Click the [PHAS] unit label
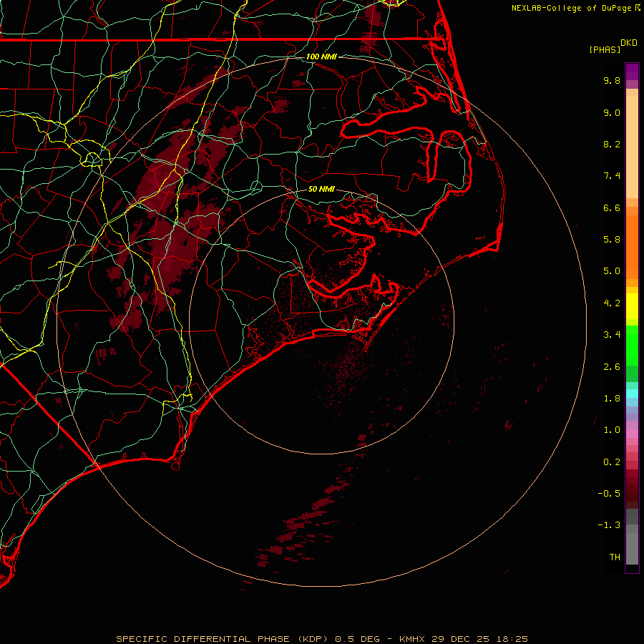 605,49
